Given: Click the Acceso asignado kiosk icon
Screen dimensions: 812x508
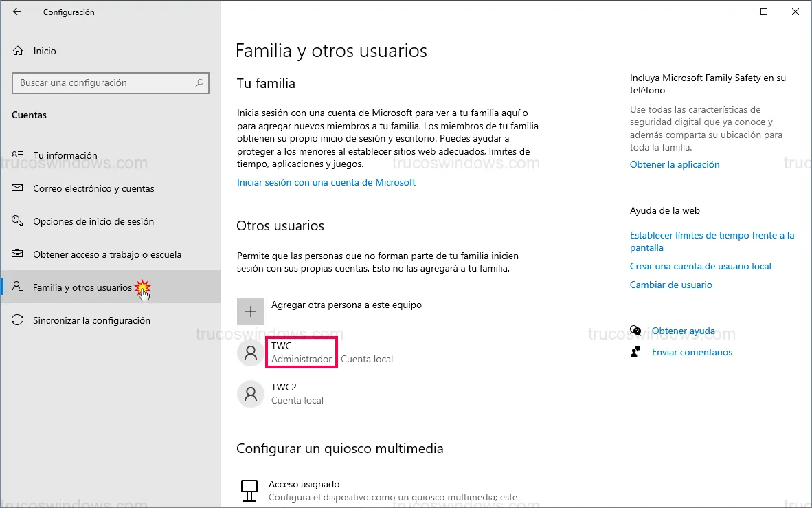Looking at the screenshot, I should (x=249, y=490).
